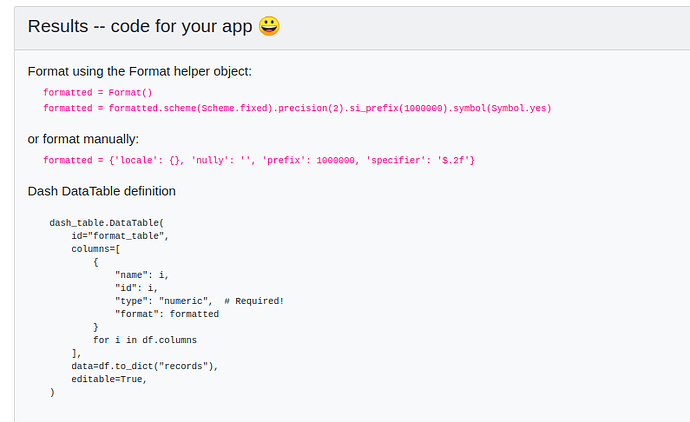Click the grinning face emoji in the header
Screen dimensions: 690x422
(x=269, y=26)
